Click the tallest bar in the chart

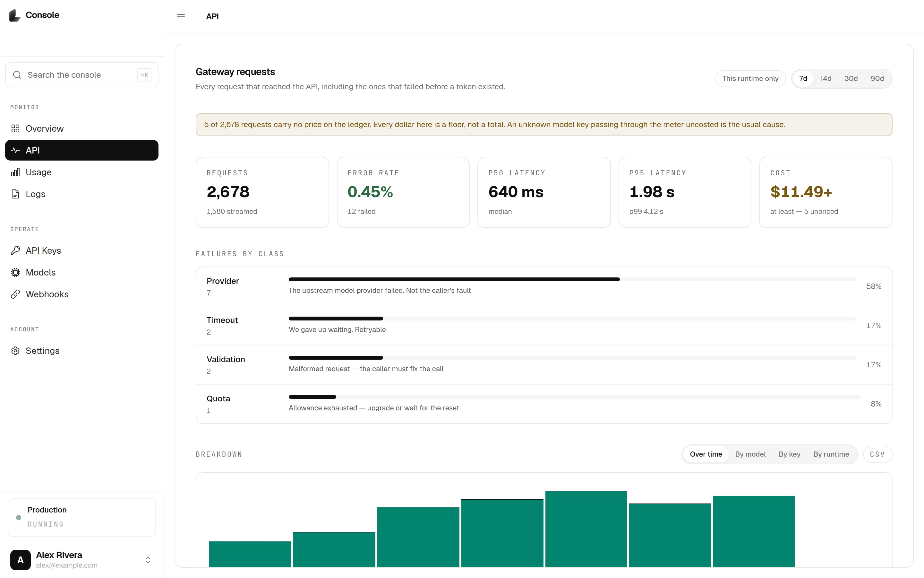click(x=586, y=529)
